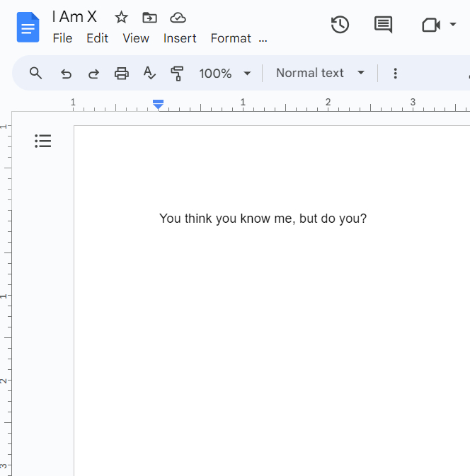This screenshot has width=470, height=476.
Task: Check the cloud saved status icon
Action: pyautogui.click(x=178, y=18)
